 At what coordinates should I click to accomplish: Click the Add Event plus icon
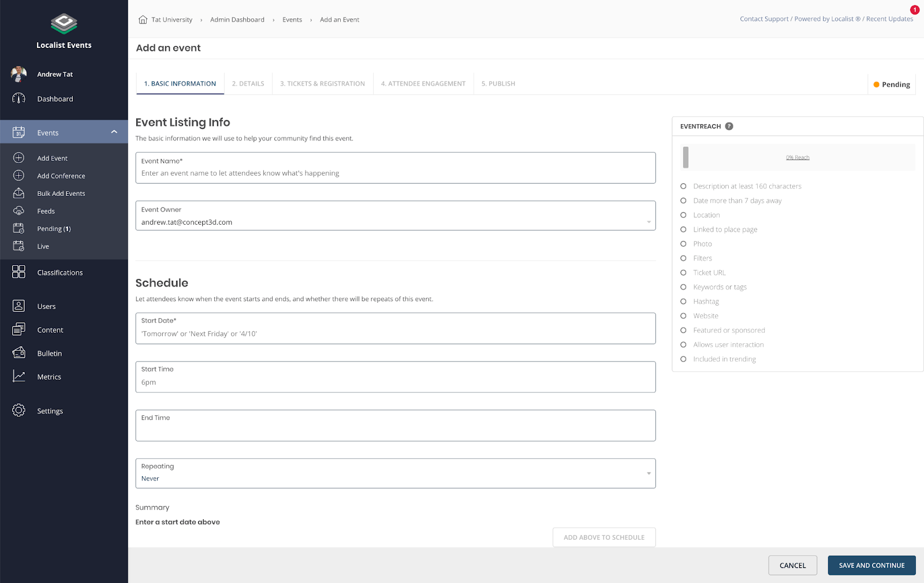pyautogui.click(x=18, y=158)
